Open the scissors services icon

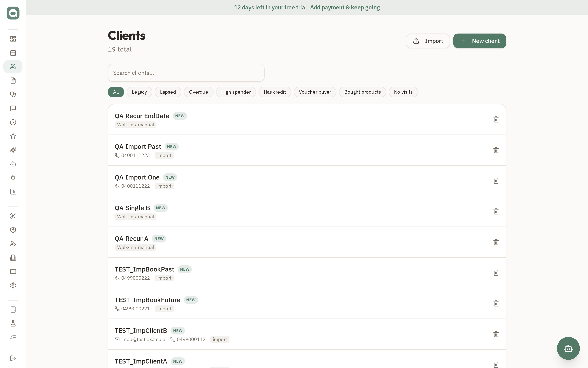coord(13,216)
